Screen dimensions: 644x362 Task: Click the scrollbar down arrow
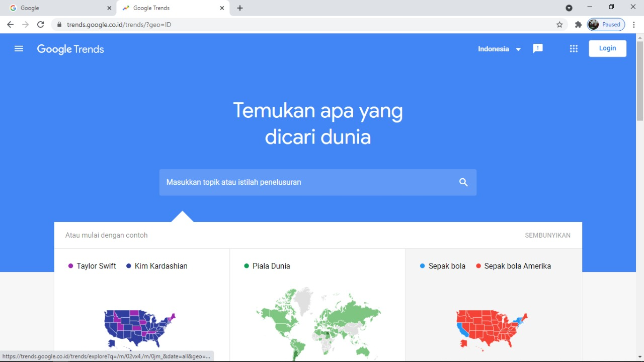click(x=640, y=357)
